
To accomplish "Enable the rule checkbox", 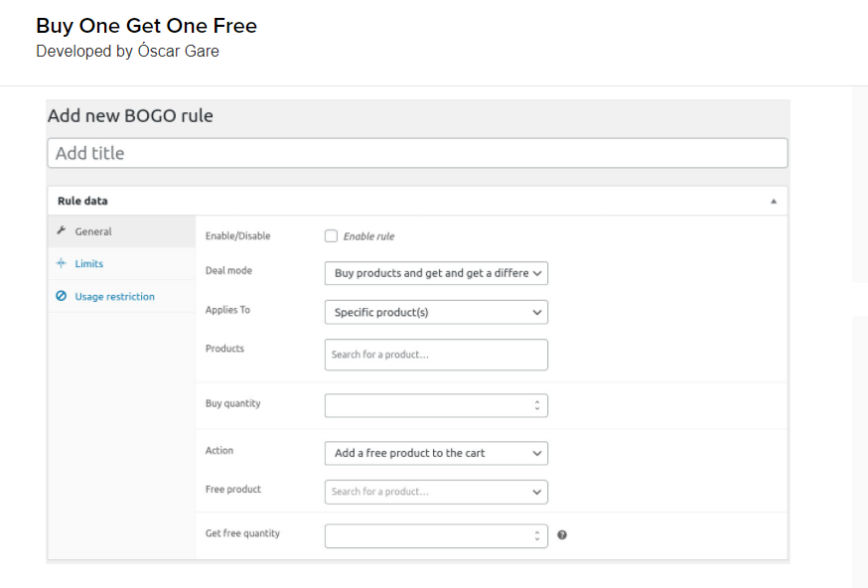I will tap(331, 235).
